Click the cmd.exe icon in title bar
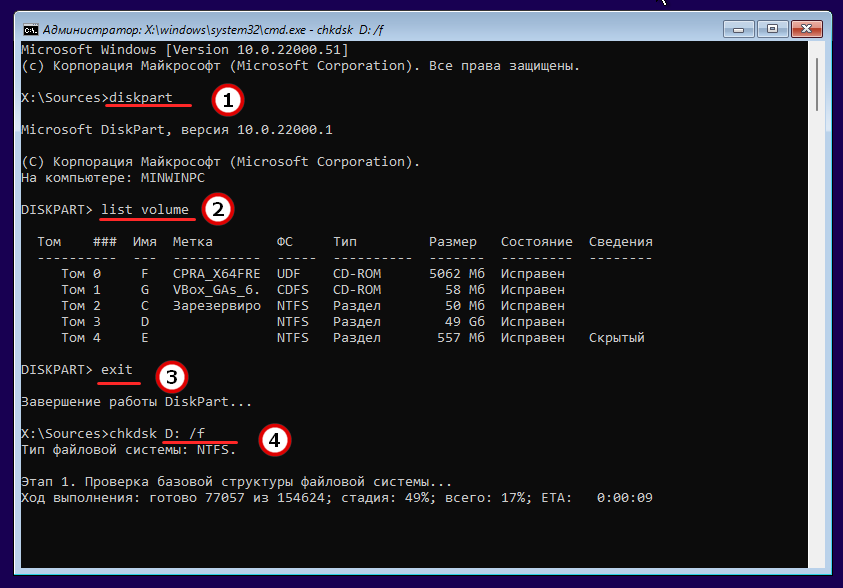 tap(31, 30)
